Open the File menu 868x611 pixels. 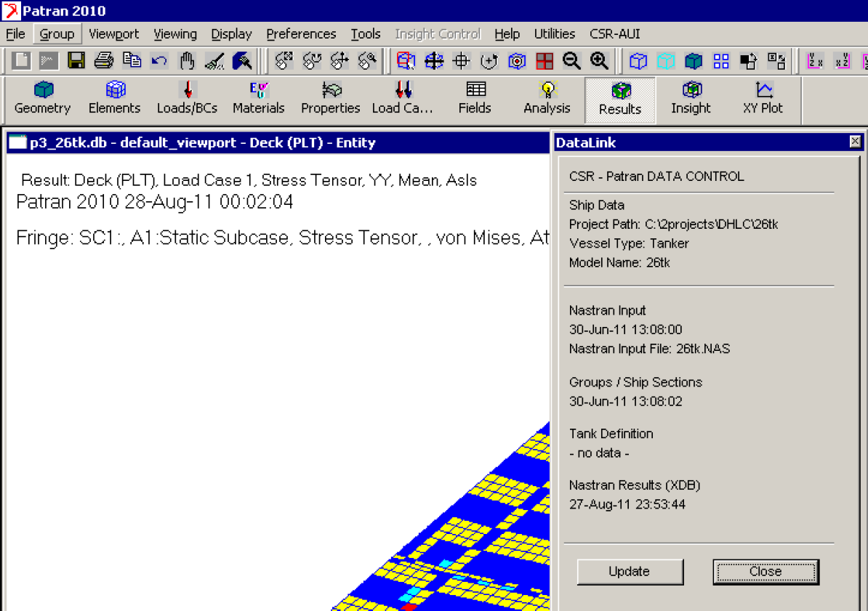(15, 33)
